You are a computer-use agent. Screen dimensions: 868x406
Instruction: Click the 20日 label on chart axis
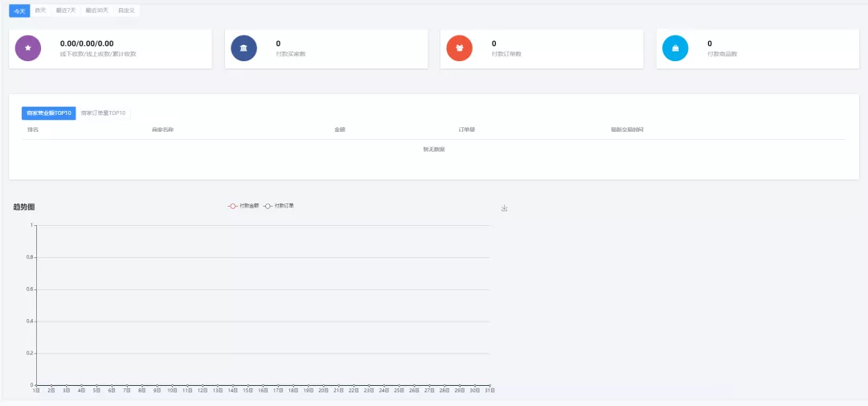click(x=323, y=391)
